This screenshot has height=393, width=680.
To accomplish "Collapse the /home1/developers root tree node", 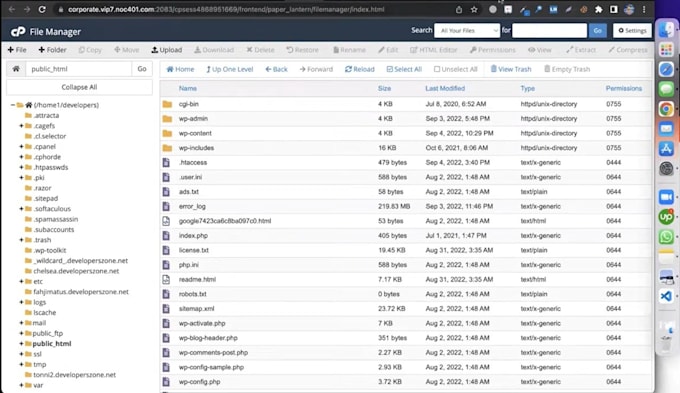I will pos(13,105).
